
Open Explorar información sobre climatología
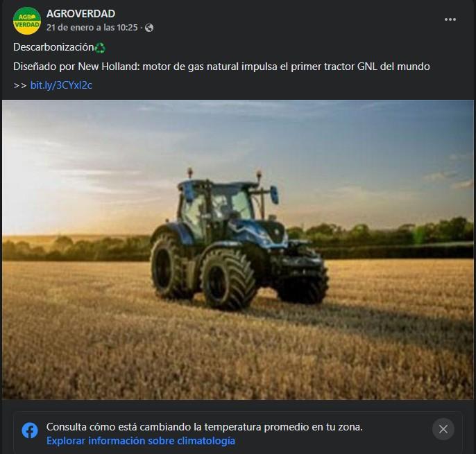click(141, 441)
